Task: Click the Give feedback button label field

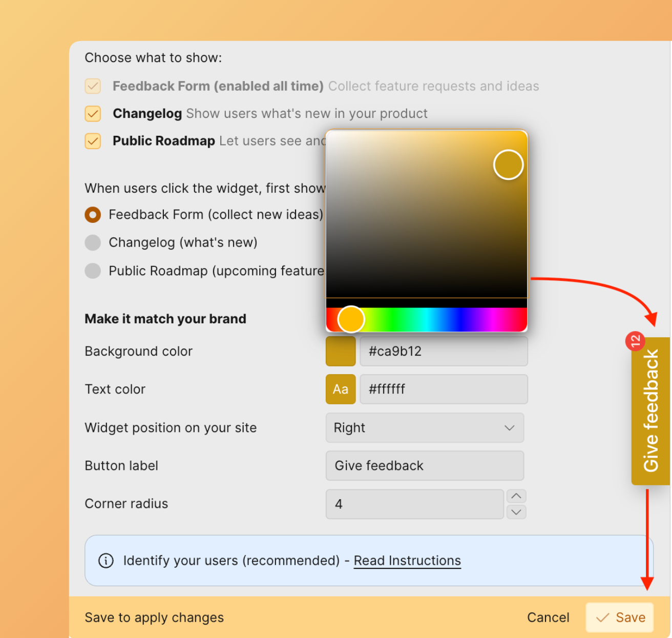Action: click(425, 466)
